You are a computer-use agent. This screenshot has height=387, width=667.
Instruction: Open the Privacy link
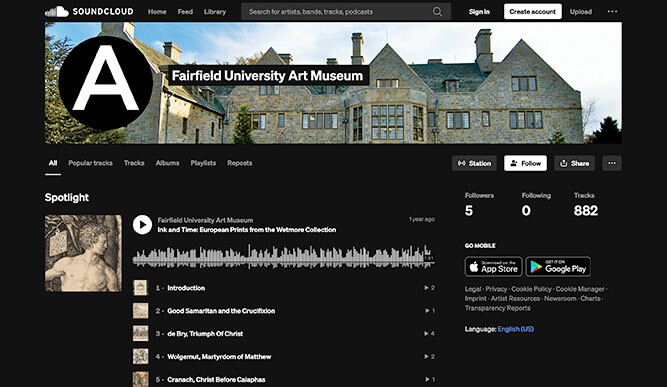[x=496, y=289]
